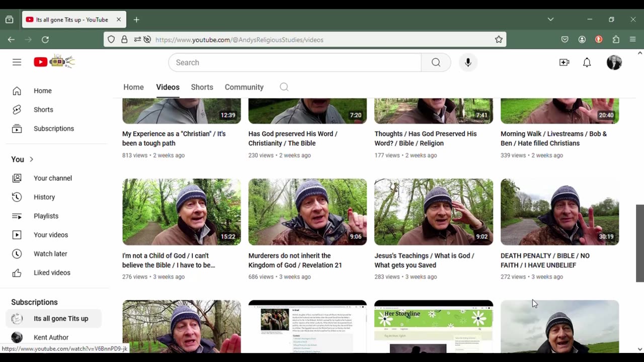Play the 12:39 video thumbnail
The width and height of the screenshot is (644, 362).
tap(182, 111)
